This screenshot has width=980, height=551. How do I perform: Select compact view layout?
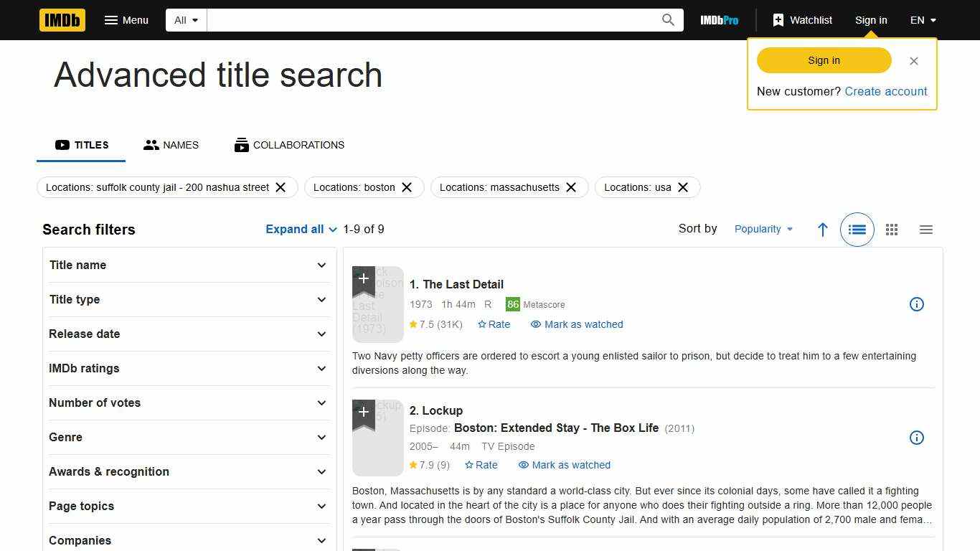point(926,230)
